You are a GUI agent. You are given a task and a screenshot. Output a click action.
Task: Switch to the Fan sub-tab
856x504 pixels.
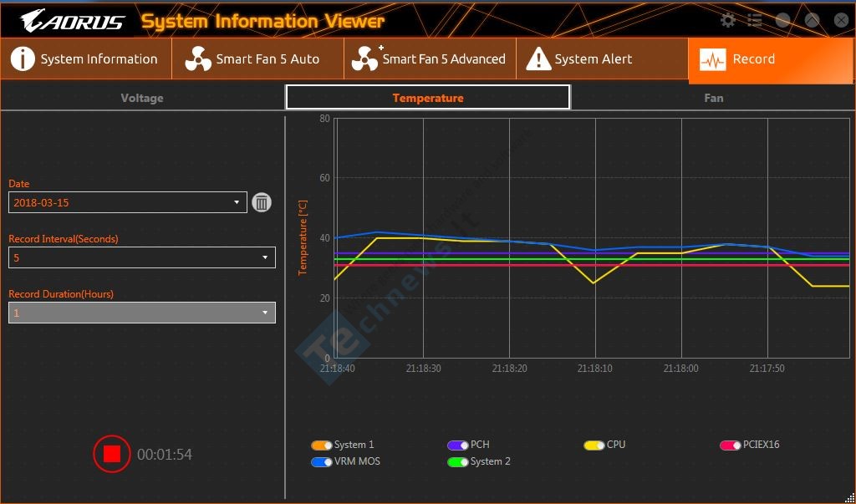[x=714, y=98]
